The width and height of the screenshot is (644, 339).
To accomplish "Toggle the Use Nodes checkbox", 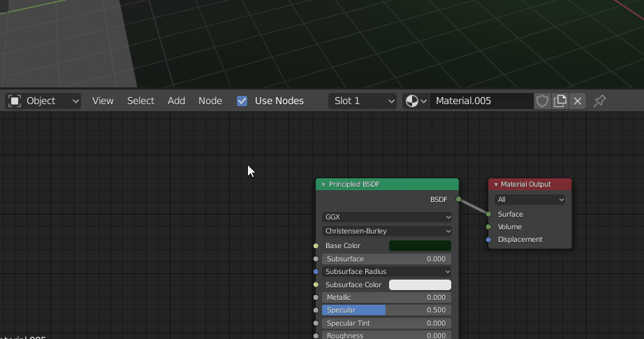I will (242, 101).
